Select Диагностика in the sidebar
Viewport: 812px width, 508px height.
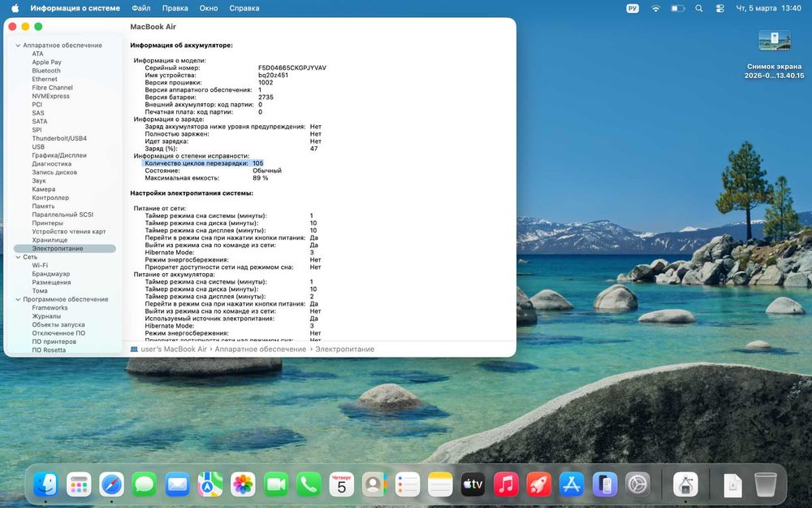[x=52, y=164]
